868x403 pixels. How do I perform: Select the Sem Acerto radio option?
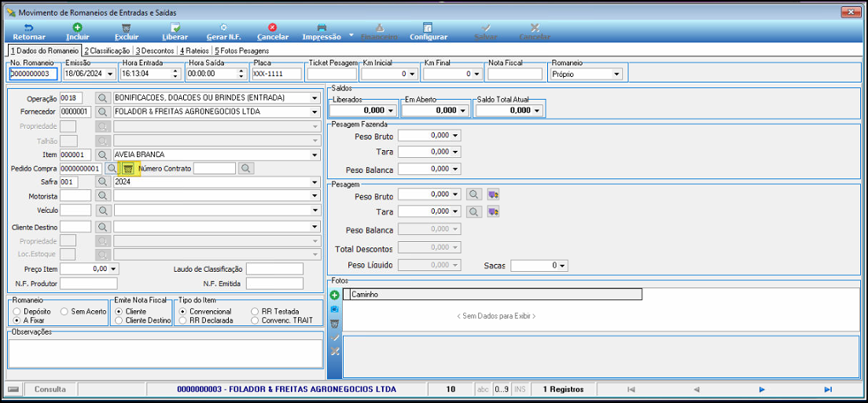(64, 312)
